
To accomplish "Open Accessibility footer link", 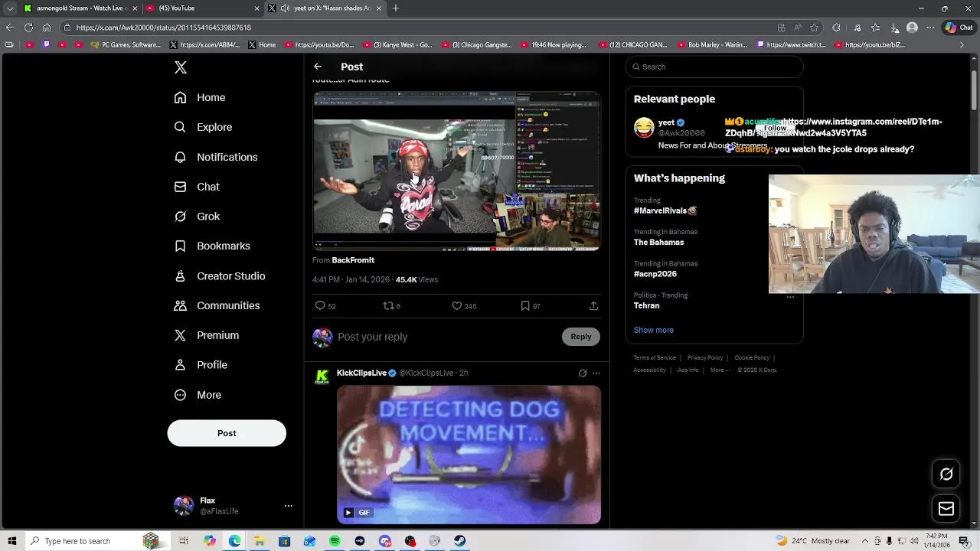I will (x=649, y=370).
